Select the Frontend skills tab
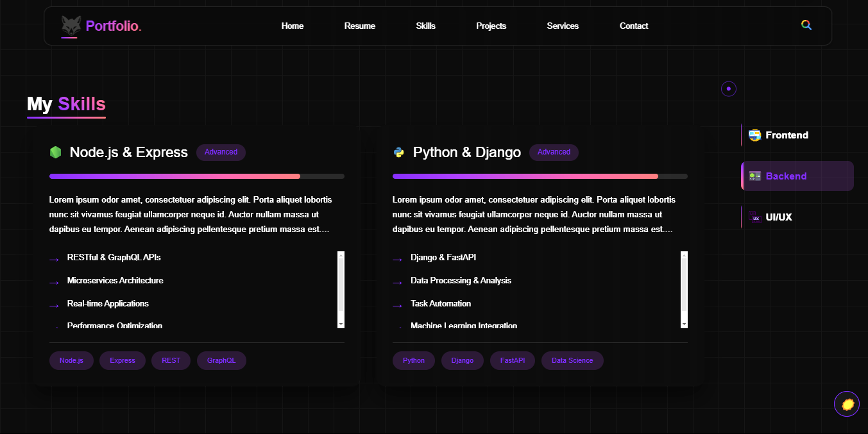 click(x=787, y=135)
